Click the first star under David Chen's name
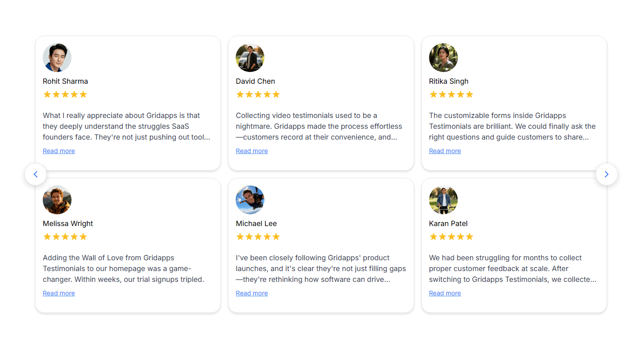Image resolution: width=644 pixels, height=353 pixels. (240, 94)
